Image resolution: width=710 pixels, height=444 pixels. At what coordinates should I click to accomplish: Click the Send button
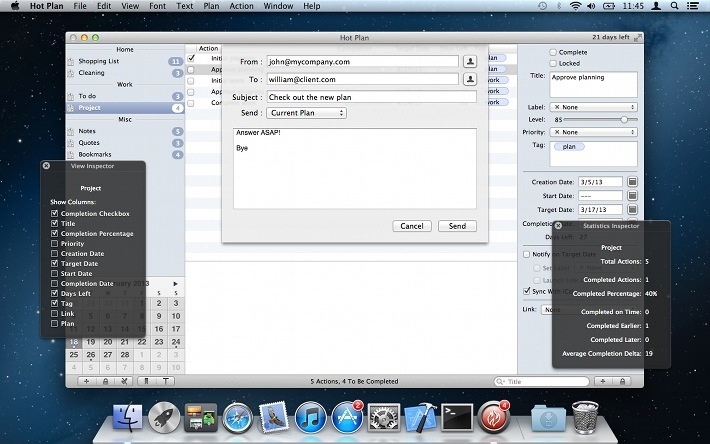(457, 226)
